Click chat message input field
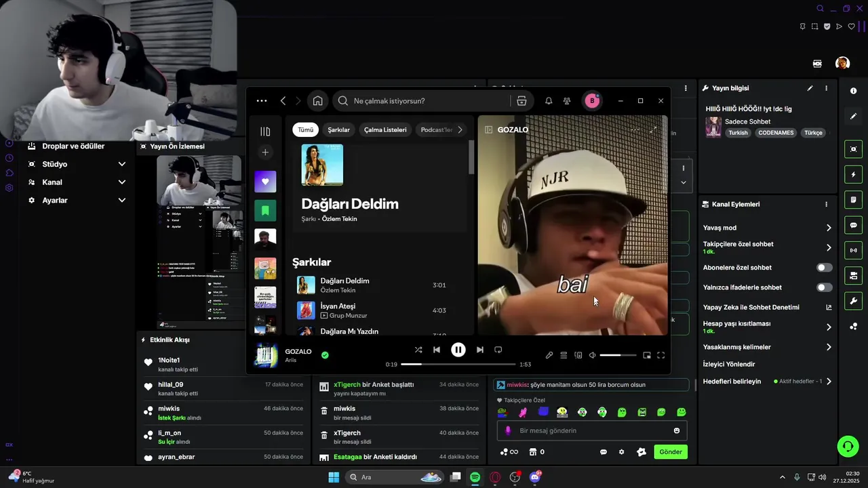The image size is (868, 488). [x=593, y=430]
